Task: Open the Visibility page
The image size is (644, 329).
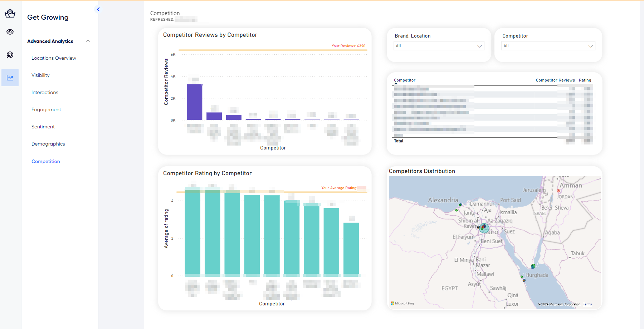Action: 40,75
